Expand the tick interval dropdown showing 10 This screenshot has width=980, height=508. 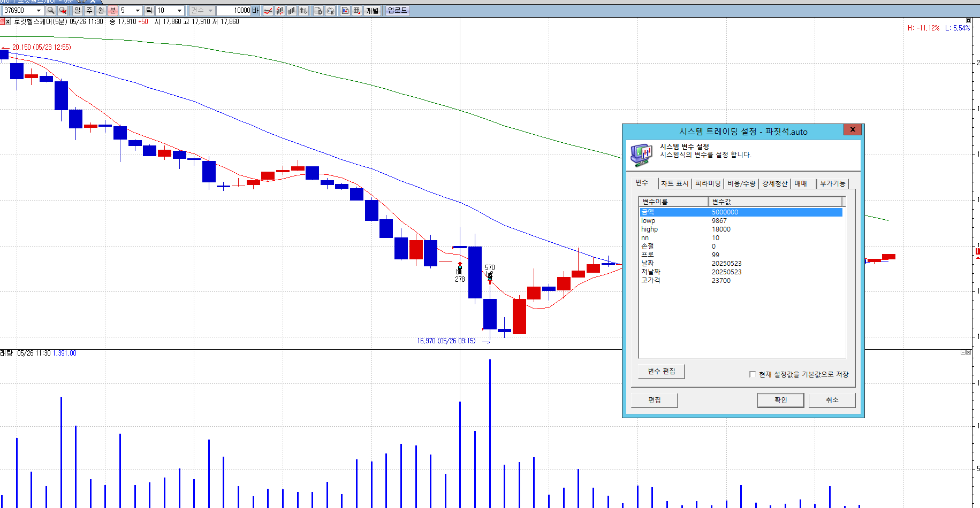(x=179, y=11)
